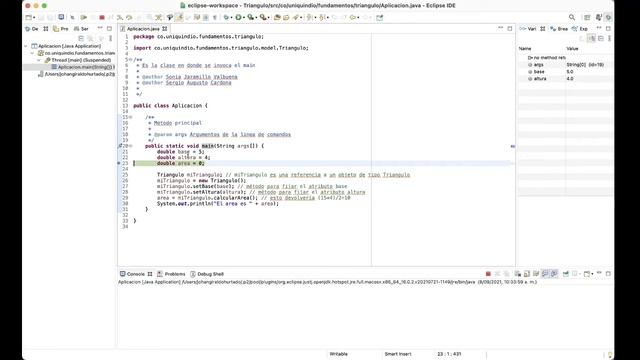
Task: Switch to the Problems tab
Action: pyautogui.click(x=171, y=274)
